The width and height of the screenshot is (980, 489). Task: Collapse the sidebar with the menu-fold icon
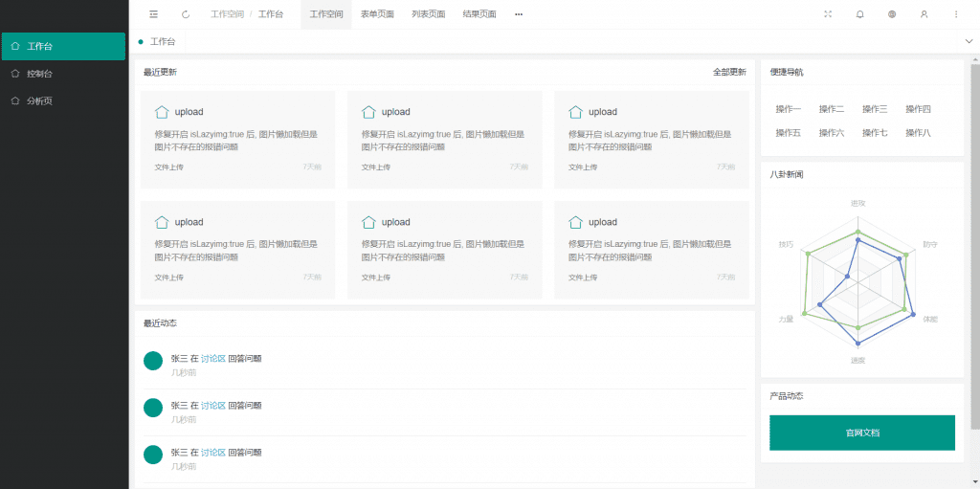point(154,14)
